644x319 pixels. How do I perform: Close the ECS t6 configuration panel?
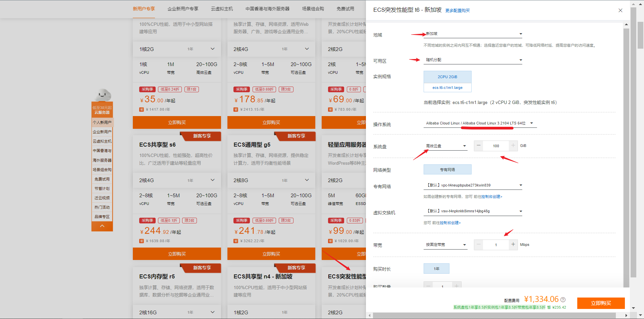click(620, 10)
